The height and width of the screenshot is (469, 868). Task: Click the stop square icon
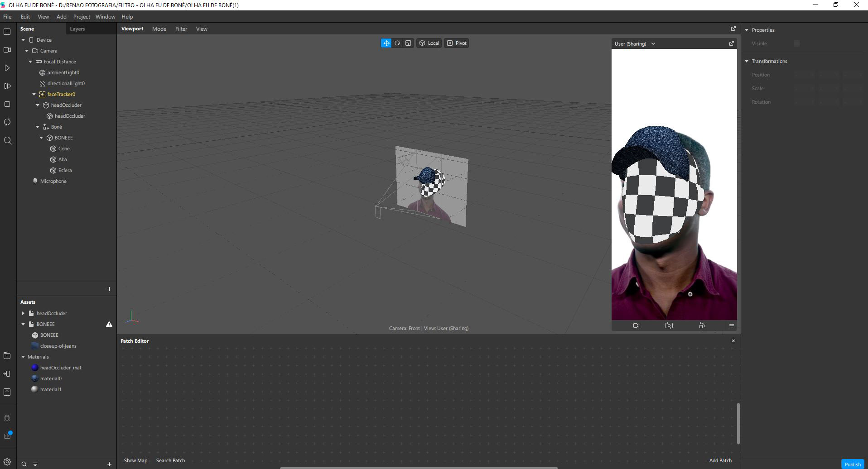[x=7, y=104]
